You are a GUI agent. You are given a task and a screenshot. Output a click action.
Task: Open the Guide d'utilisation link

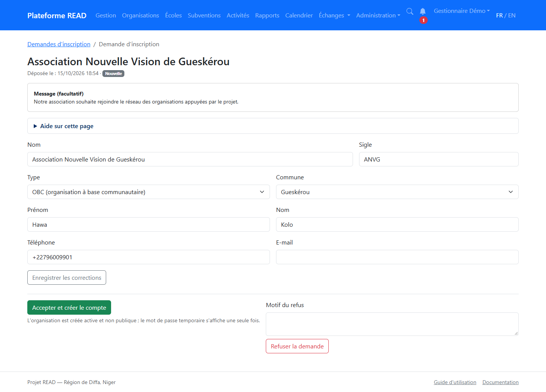(x=455, y=382)
